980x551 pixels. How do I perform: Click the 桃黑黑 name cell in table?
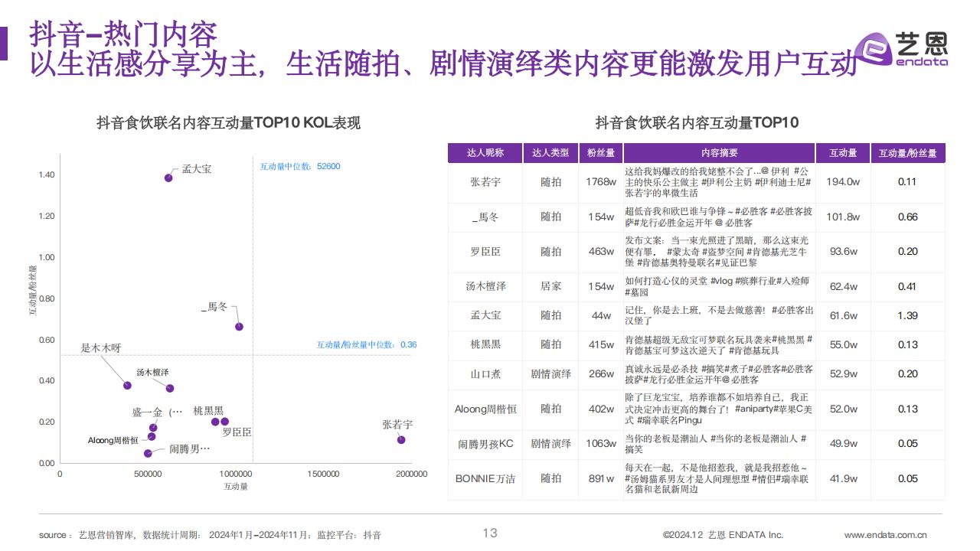[485, 344]
